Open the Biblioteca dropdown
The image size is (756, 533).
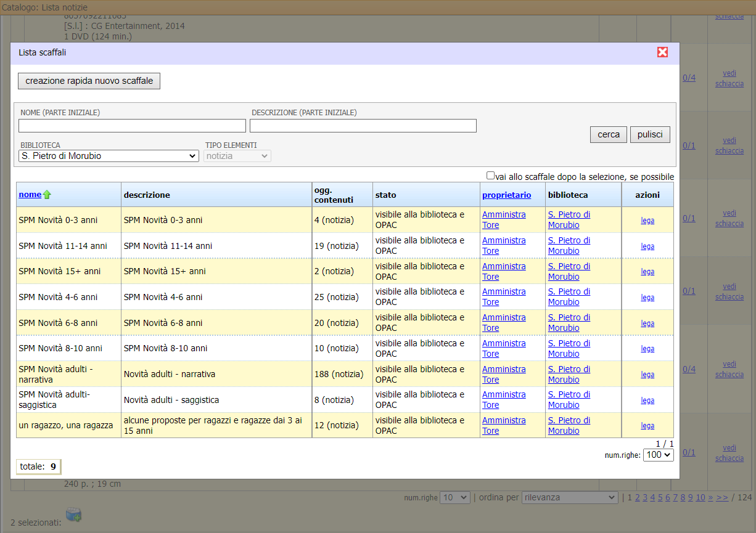tap(109, 156)
